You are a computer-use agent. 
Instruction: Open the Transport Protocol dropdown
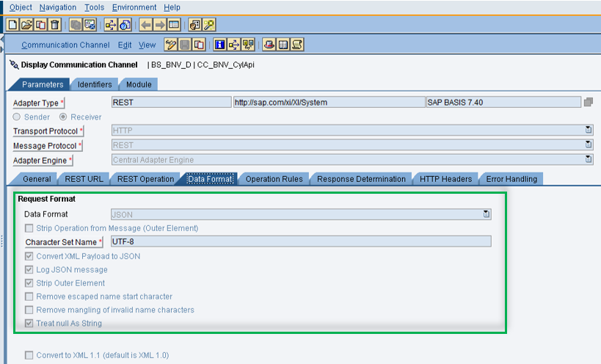[x=589, y=130]
